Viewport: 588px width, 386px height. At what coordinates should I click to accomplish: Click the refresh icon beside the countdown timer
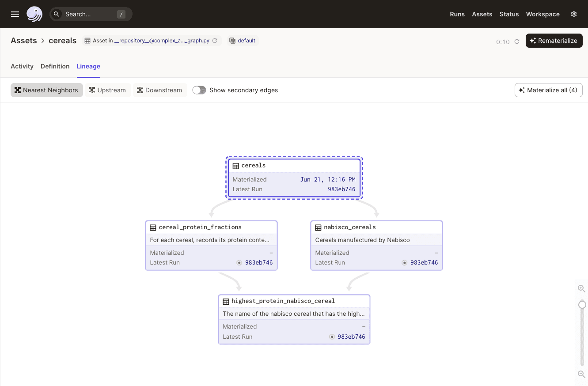pos(517,42)
